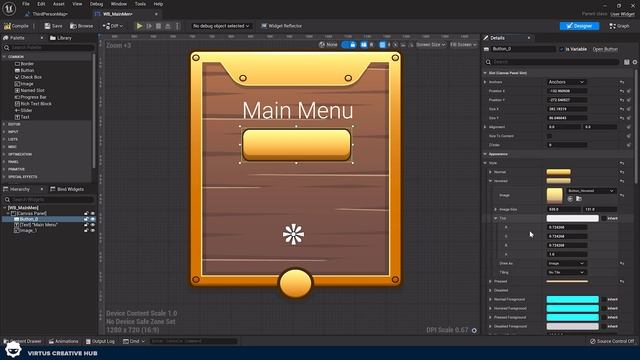Viewport: 640px width, 360px height.
Task: Click Details property matrix grid icon
Action: tap(627, 62)
